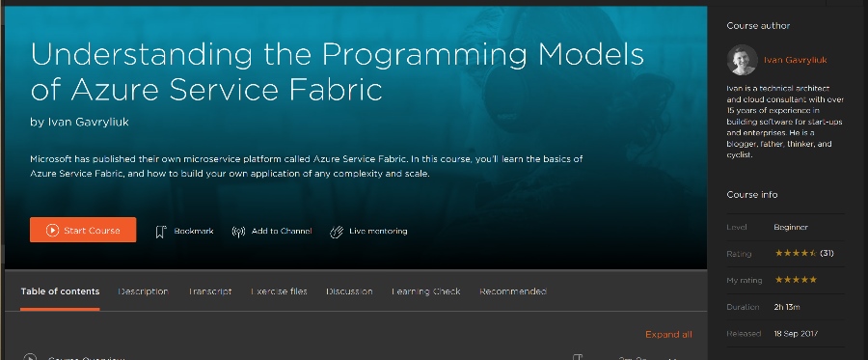The image size is (868, 360).
Task: Open the Transcript tab
Action: (x=210, y=291)
